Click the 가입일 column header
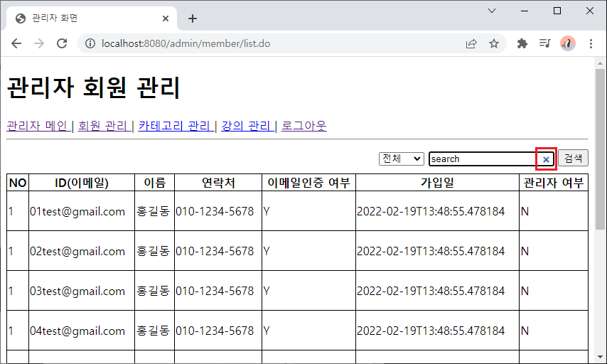The height and width of the screenshot is (364, 607). tap(437, 183)
